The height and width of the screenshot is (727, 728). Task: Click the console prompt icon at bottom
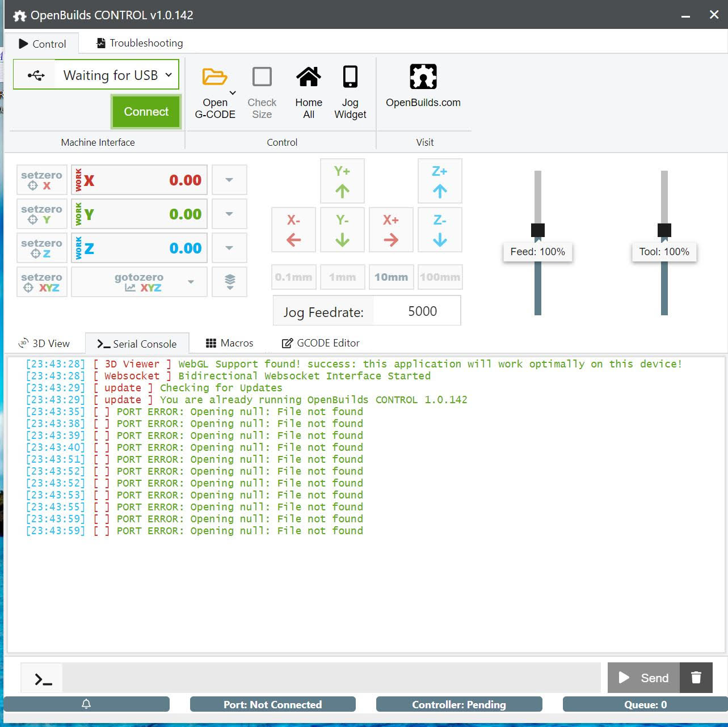43,679
